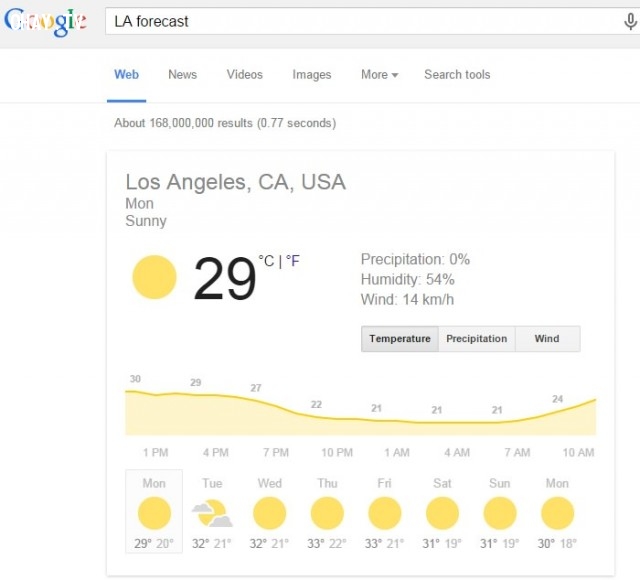Open the Videos tab
This screenshot has width=640, height=580.
click(x=244, y=75)
